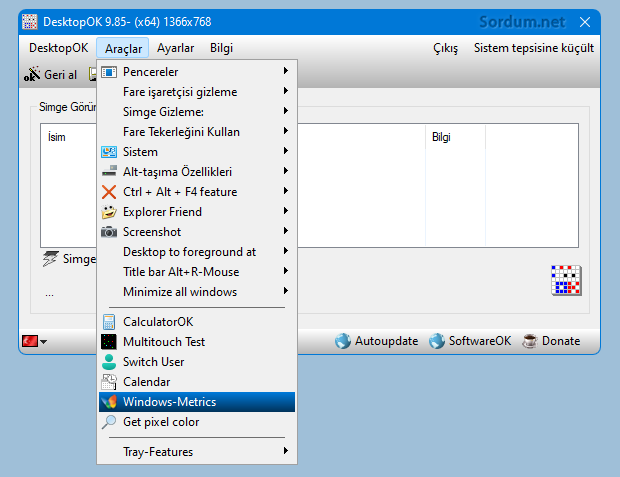Click the Calendar icon in menu
Screen dimensions: 620x477
point(109,382)
